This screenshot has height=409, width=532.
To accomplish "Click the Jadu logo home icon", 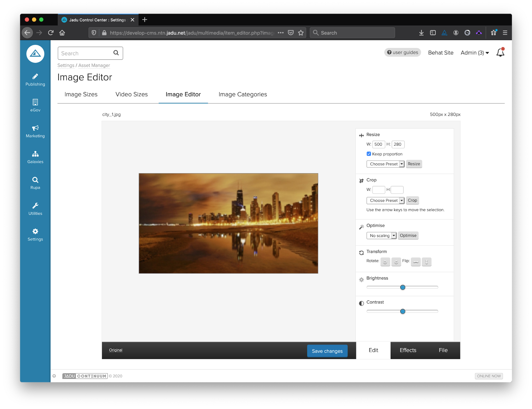I will tap(35, 54).
